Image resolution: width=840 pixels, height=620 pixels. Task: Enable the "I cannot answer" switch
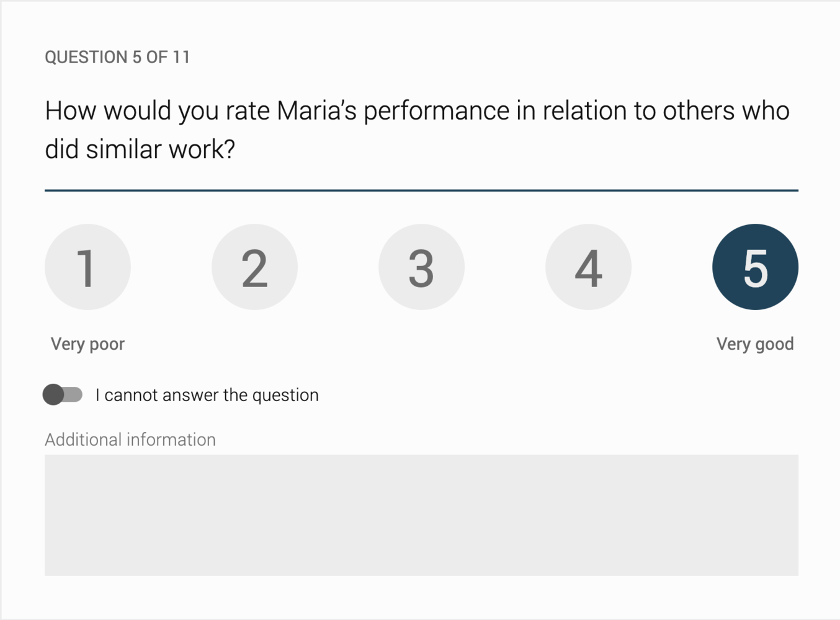(63, 394)
